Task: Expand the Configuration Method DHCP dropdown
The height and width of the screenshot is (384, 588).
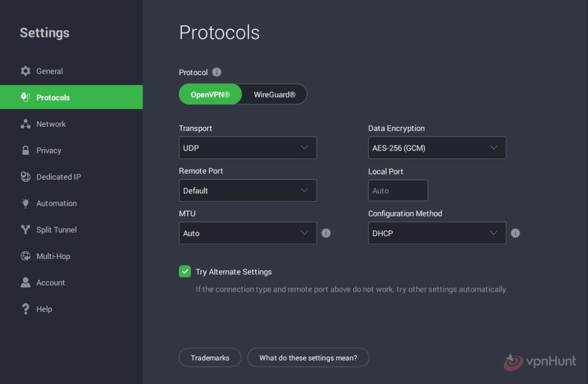Action: pyautogui.click(x=437, y=233)
